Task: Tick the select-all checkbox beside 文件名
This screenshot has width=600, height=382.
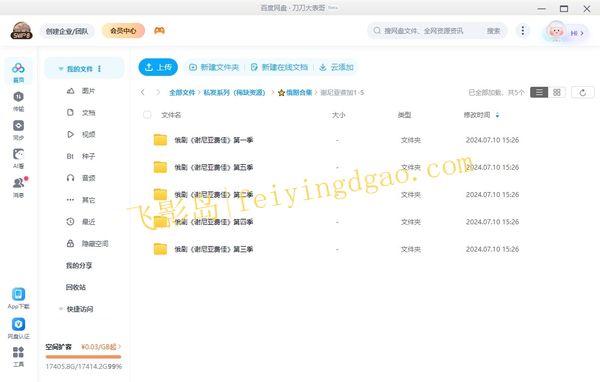Action: pos(147,115)
